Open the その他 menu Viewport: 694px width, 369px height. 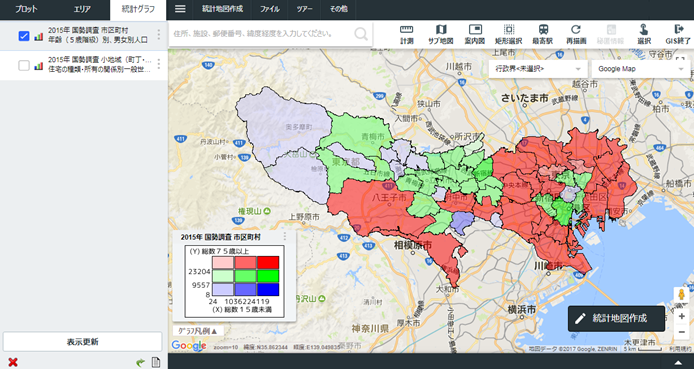pyautogui.click(x=339, y=9)
